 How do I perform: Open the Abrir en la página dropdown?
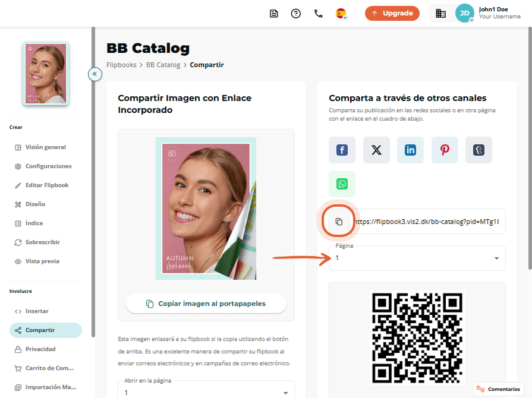pyautogui.click(x=206, y=389)
